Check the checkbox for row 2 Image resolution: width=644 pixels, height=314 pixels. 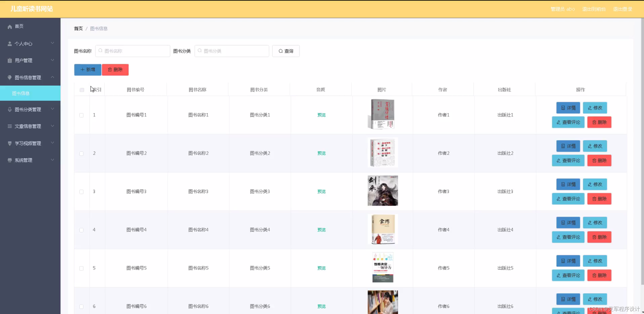pos(81,153)
